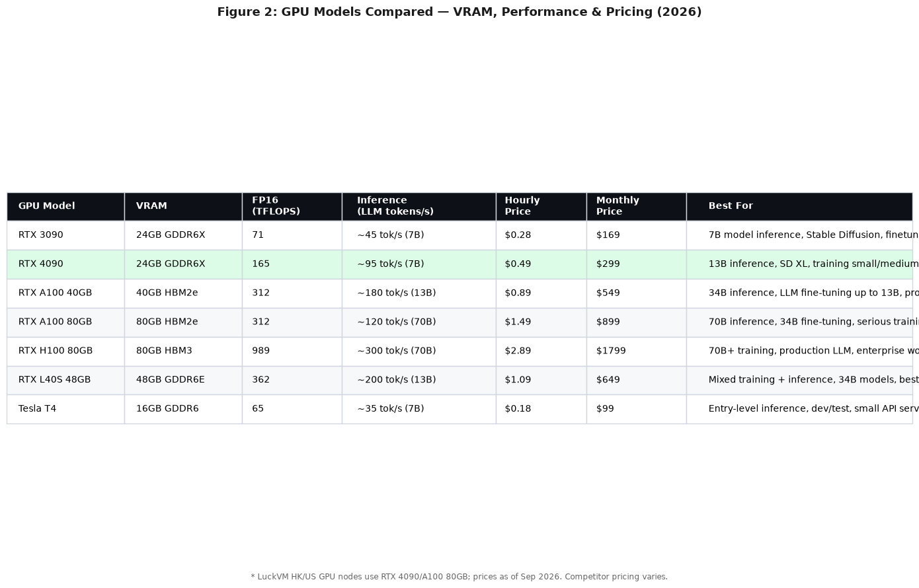Click the '80GB HBM3' VRAM cell
This screenshot has width=919, height=588.
(183, 351)
